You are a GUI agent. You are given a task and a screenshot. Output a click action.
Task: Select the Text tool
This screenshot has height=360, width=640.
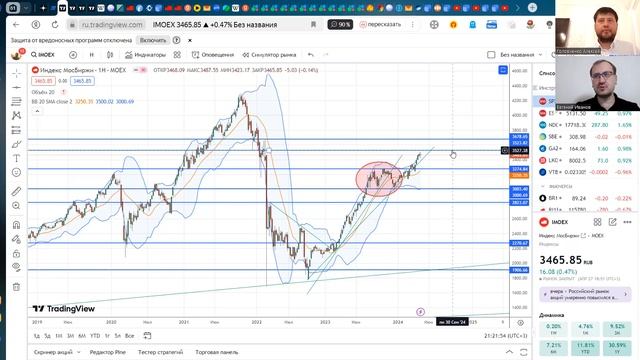tap(16, 158)
